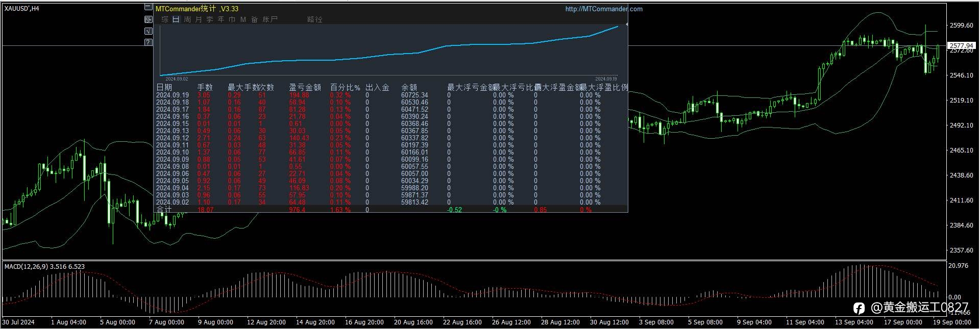Click the 2599.60 price scale label

pyautogui.click(x=961, y=25)
